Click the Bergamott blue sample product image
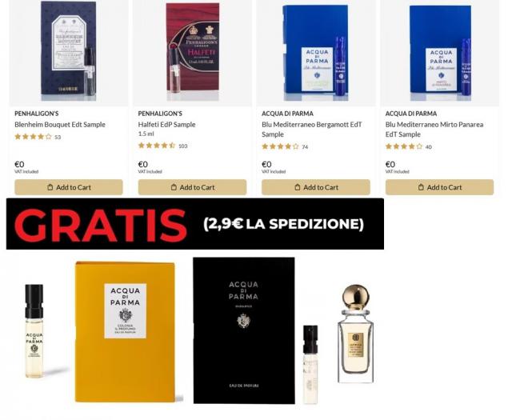The height and width of the screenshot is (420, 520). coord(316,53)
